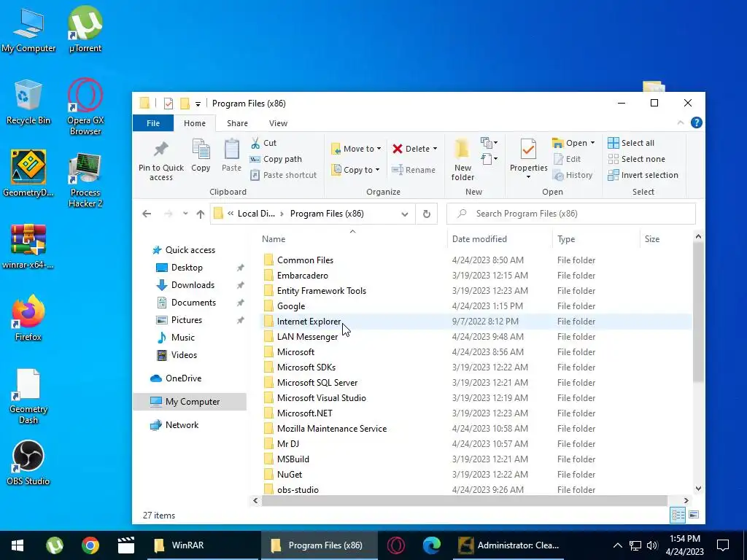Select the obs-studio folder row
This screenshot has width=747, height=560.
[476, 489]
